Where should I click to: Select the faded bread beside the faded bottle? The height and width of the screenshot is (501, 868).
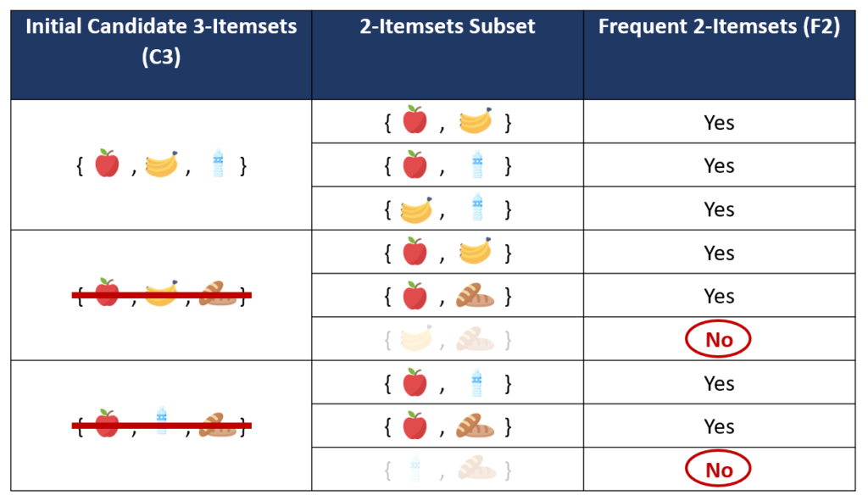(x=475, y=469)
